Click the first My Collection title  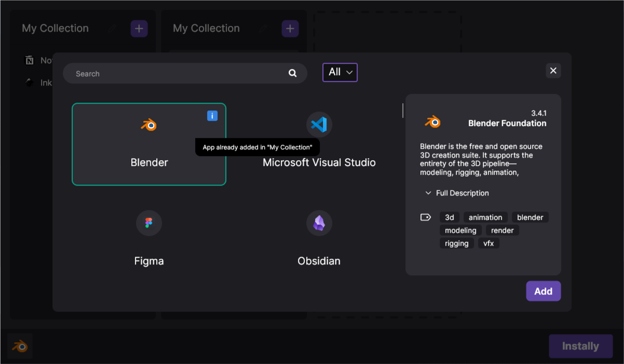click(55, 29)
